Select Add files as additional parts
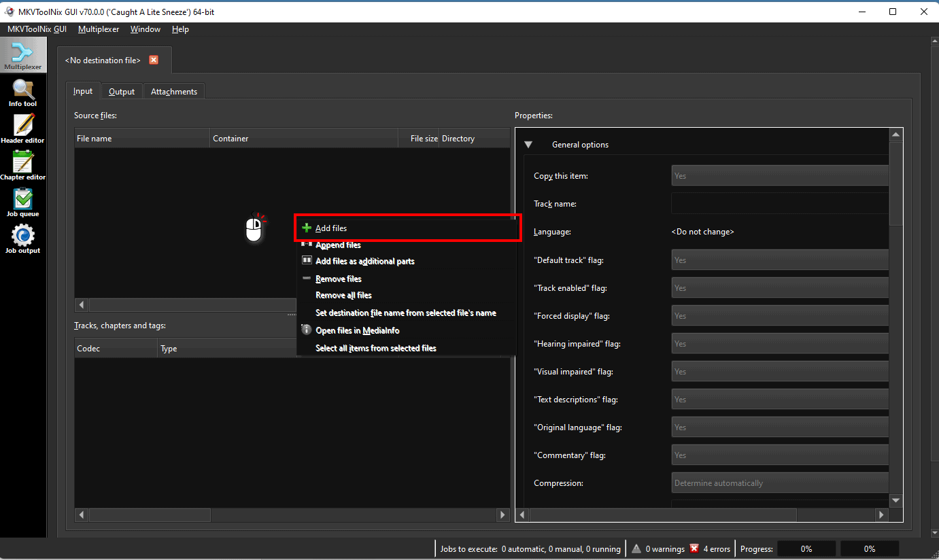 pyautogui.click(x=406, y=261)
